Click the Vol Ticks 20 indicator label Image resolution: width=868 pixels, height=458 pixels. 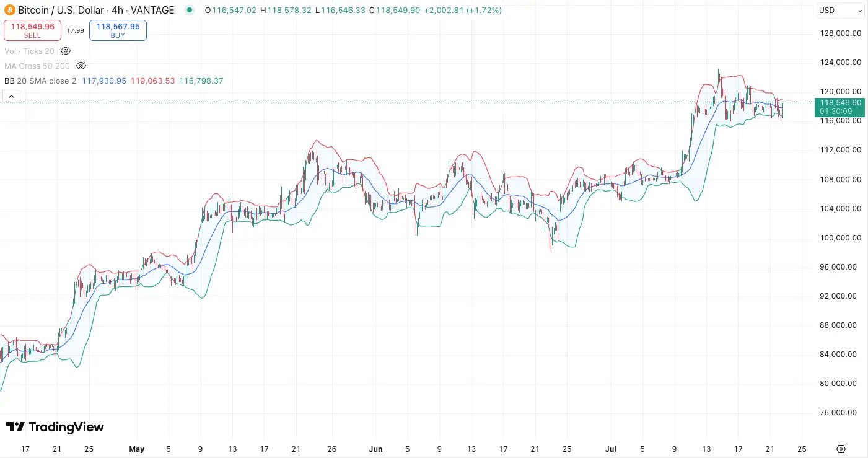[29, 51]
